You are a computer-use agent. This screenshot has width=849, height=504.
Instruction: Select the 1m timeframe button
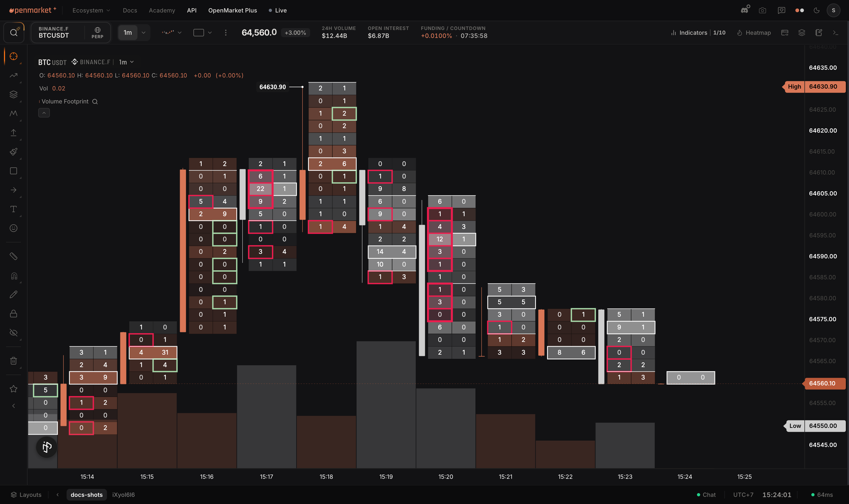(128, 33)
